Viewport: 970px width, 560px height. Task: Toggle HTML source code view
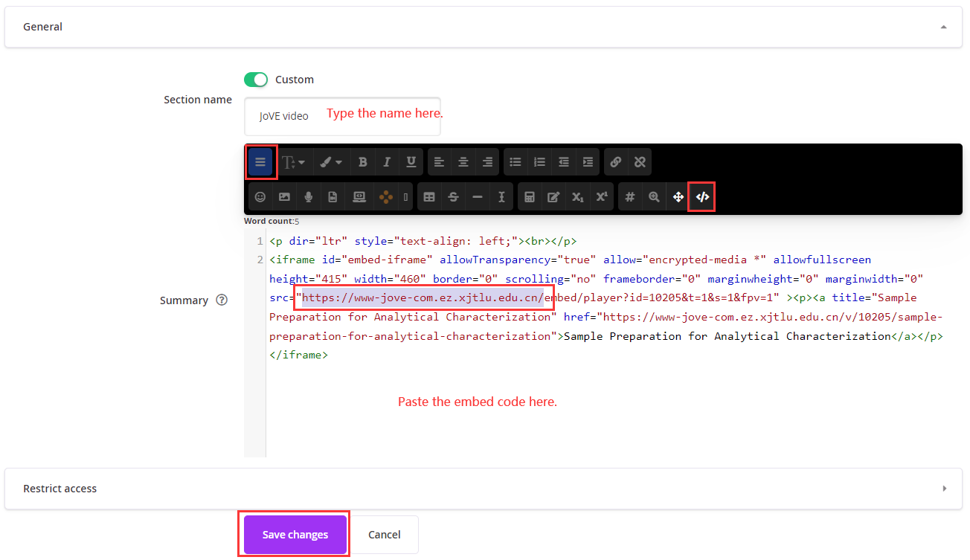(702, 197)
